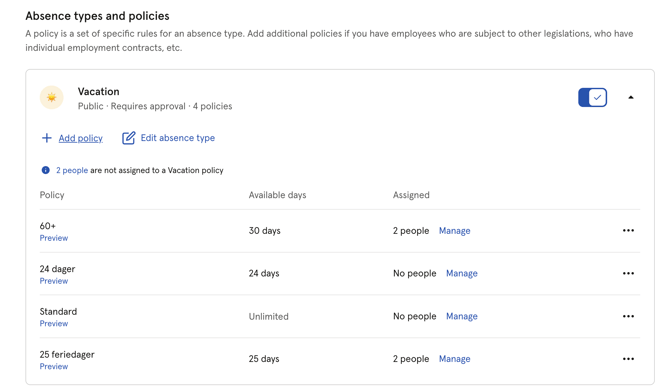670x391 pixels.
Task: Open Edit absence type
Action: [x=178, y=138]
